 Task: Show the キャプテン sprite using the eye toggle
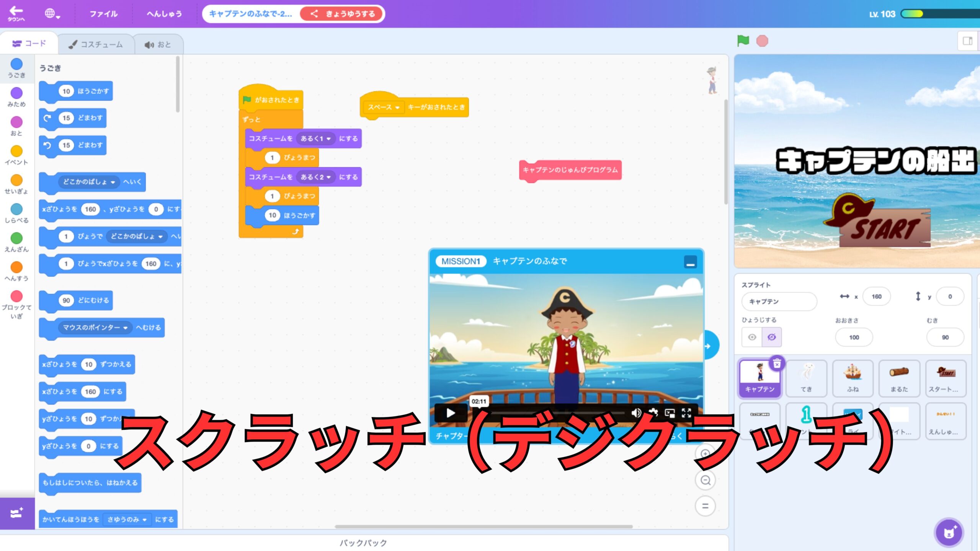pos(752,336)
